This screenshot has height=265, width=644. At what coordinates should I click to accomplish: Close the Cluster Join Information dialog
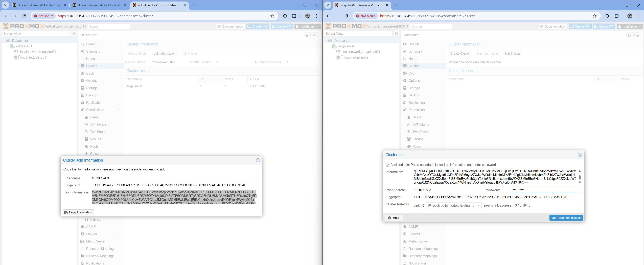click(x=258, y=160)
